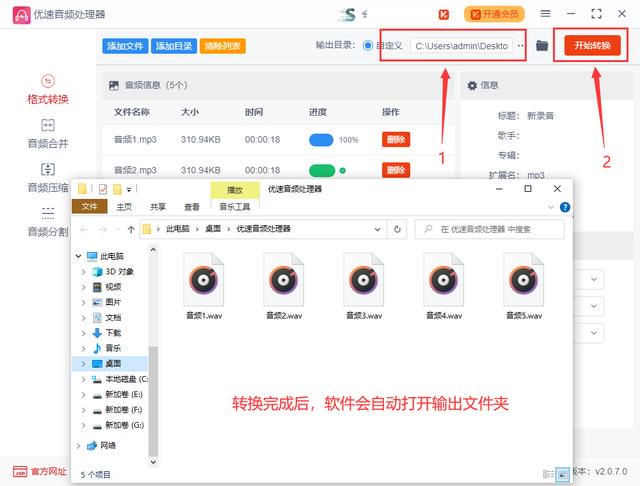This screenshot has height=486, width=640.
Task: Click the 播放 contextual tab header
Action: (235, 190)
